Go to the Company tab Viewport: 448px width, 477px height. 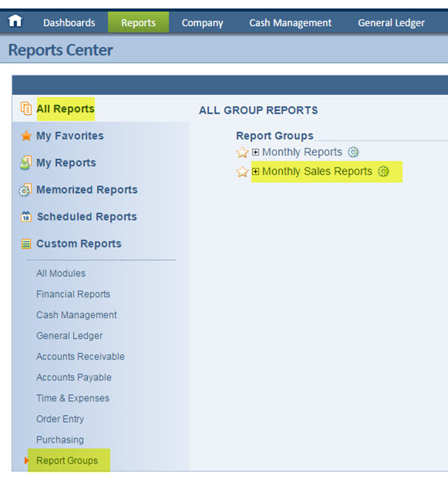click(x=202, y=22)
